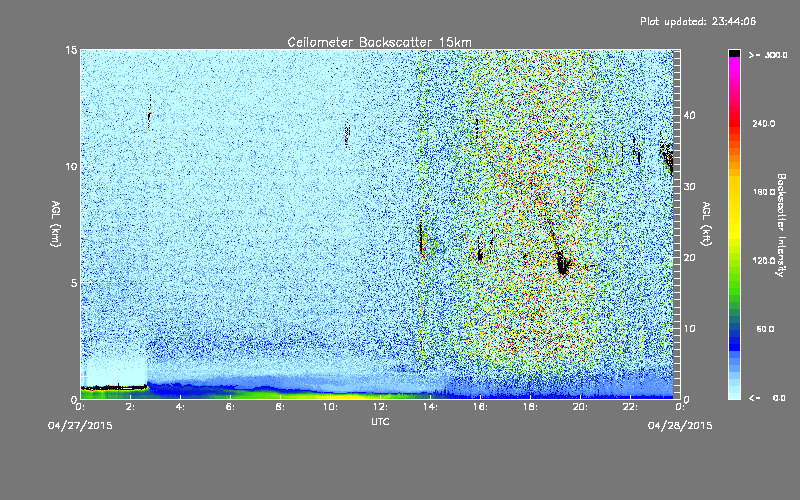Click the "6:" hour tick label
Viewport: 800px width, 500px height.
(231, 407)
